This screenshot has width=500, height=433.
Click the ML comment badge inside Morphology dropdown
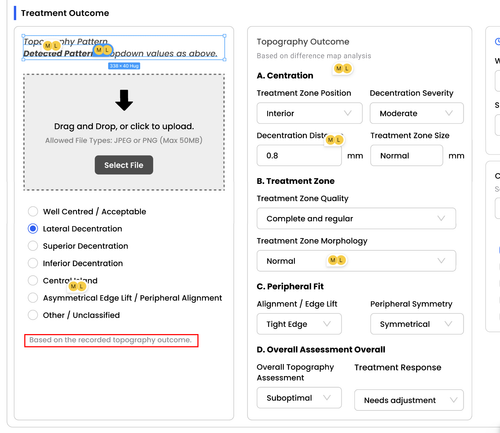point(337,260)
